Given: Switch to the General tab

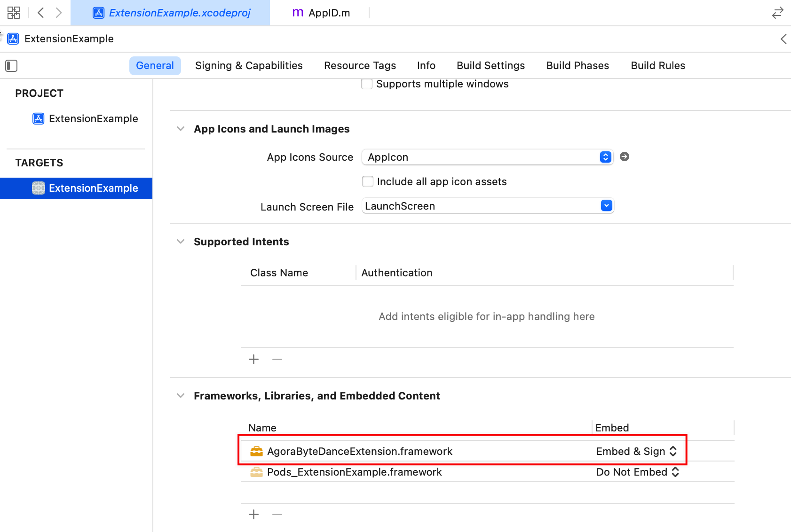Looking at the screenshot, I should tap(155, 66).
